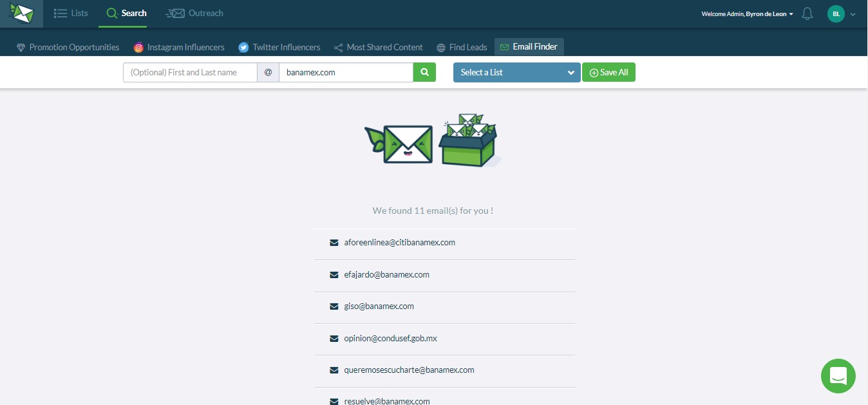Switch to Twitter Influencers tab
Screen dimensions: 868x405
click(279, 47)
